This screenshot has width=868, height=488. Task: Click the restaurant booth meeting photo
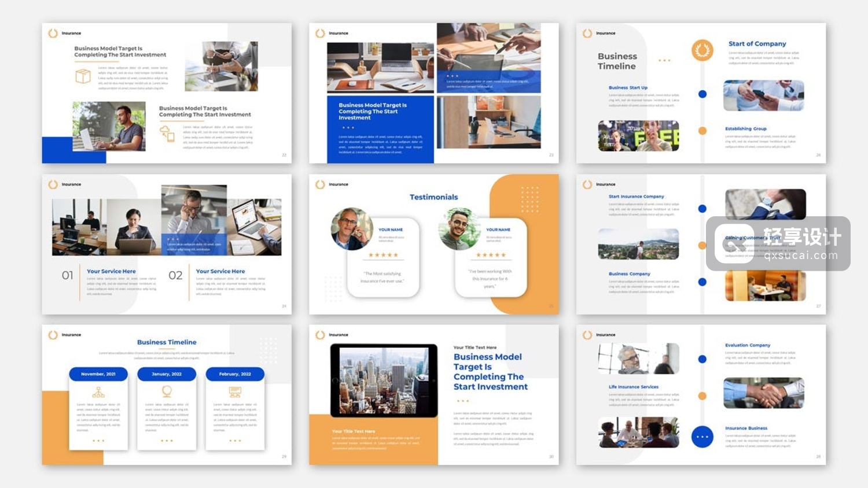pos(765,285)
